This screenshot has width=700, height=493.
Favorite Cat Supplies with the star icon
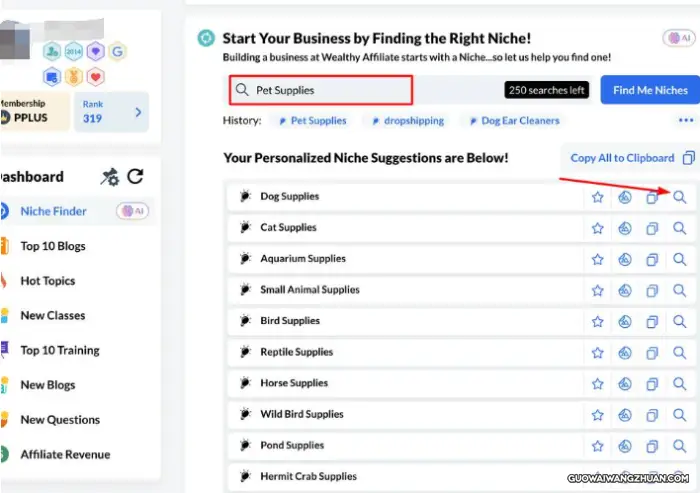pyautogui.click(x=597, y=228)
